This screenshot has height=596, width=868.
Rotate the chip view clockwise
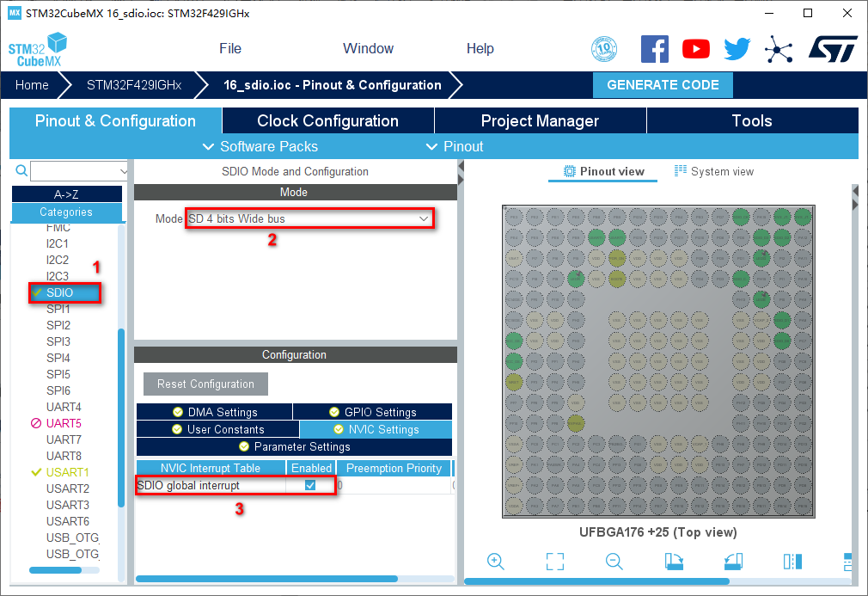(674, 562)
